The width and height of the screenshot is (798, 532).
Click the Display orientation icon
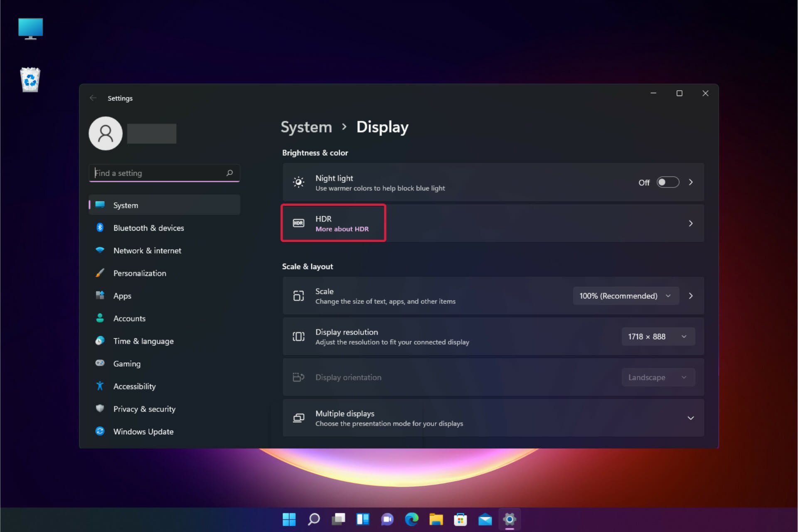pos(298,377)
